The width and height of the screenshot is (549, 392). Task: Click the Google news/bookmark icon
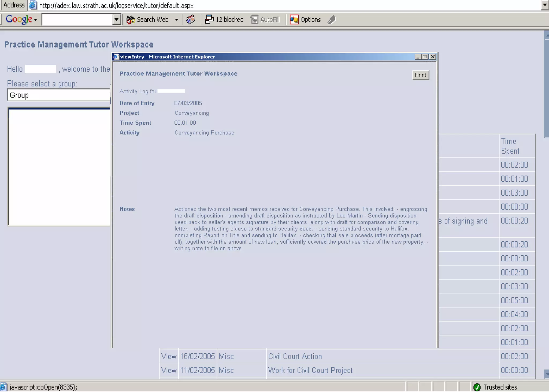(191, 20)
